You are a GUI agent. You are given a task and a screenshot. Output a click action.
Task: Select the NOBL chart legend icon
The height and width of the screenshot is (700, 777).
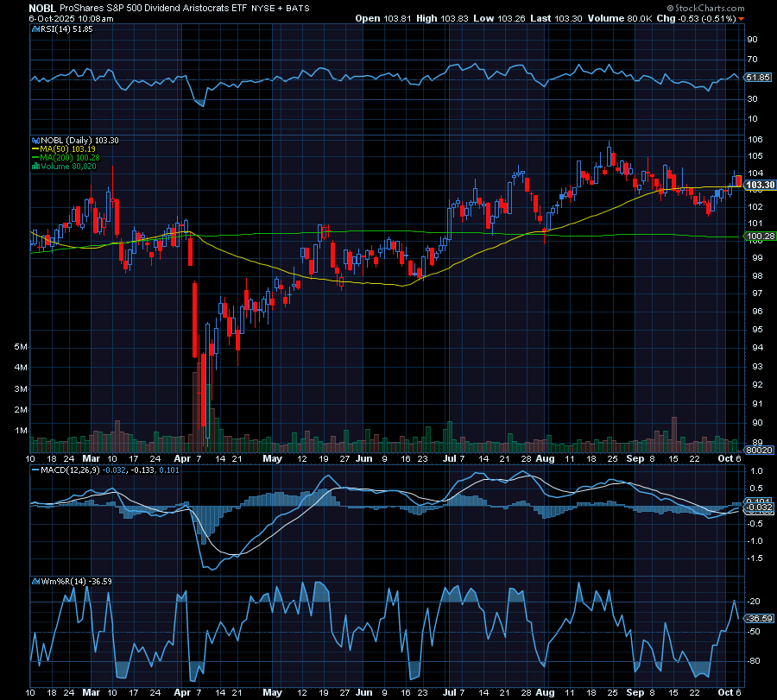(35, 139)
